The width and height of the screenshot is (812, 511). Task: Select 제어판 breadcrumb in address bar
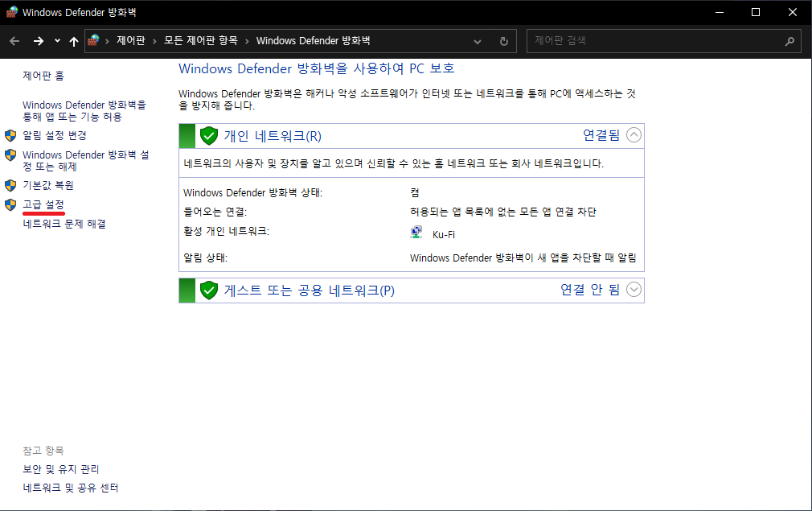tap(131, 40)
